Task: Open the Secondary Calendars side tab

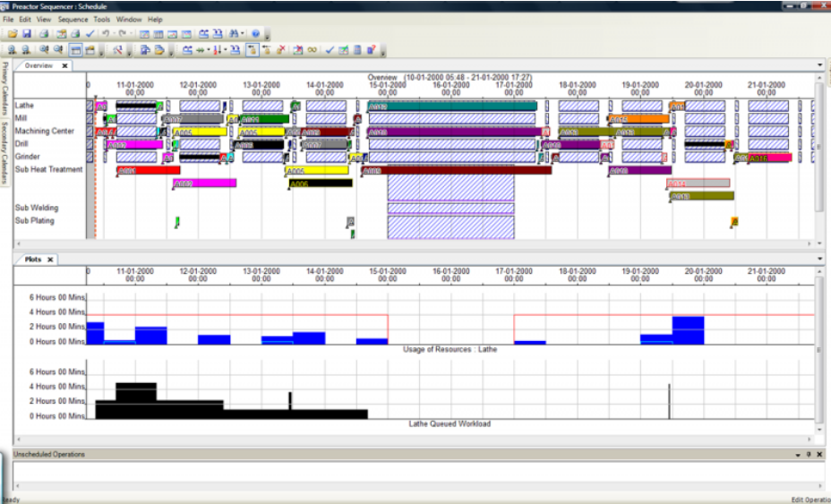Action: pos(4,152)
